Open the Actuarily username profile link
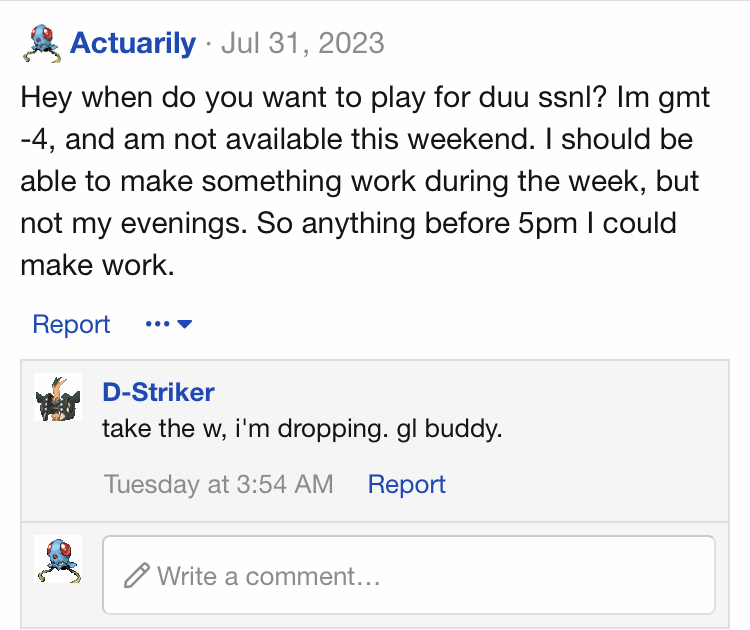This screenshot has width=750, height=630. tap(133, 43)
